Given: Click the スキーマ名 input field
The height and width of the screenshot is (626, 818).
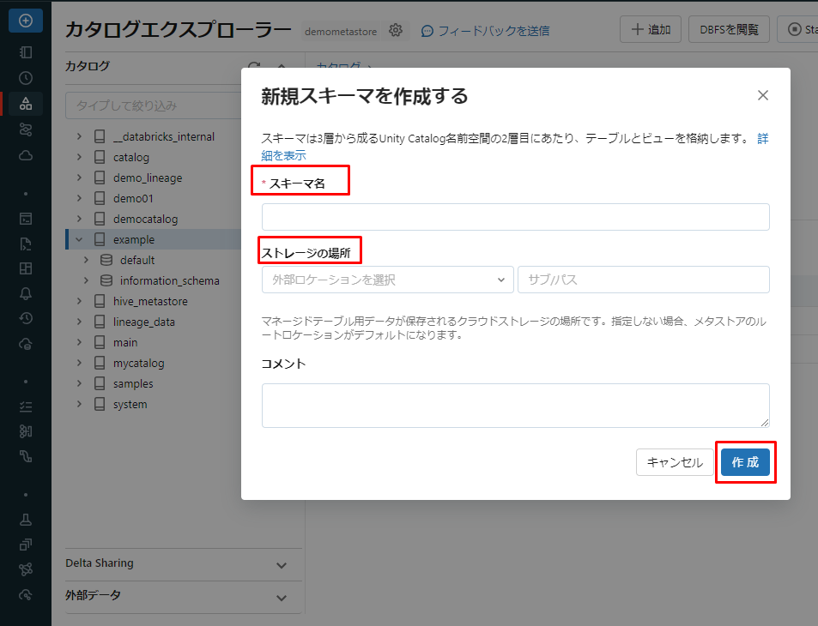Looking at the screenshot, I should [515, 217].
